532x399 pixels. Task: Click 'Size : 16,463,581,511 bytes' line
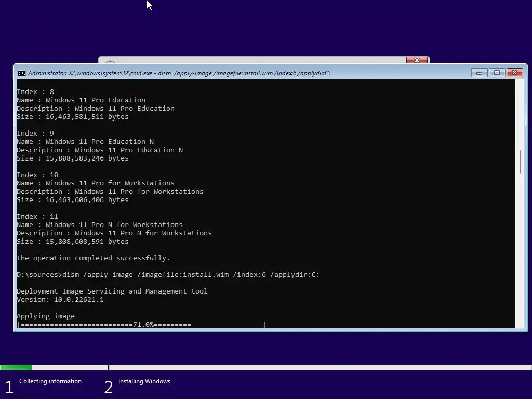pos(73,117)
